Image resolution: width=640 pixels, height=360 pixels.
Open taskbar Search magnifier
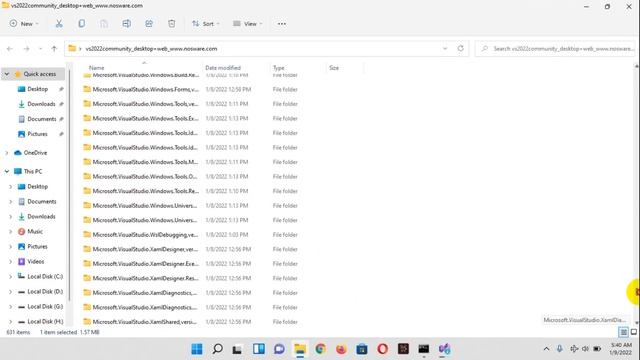point(218,349)
